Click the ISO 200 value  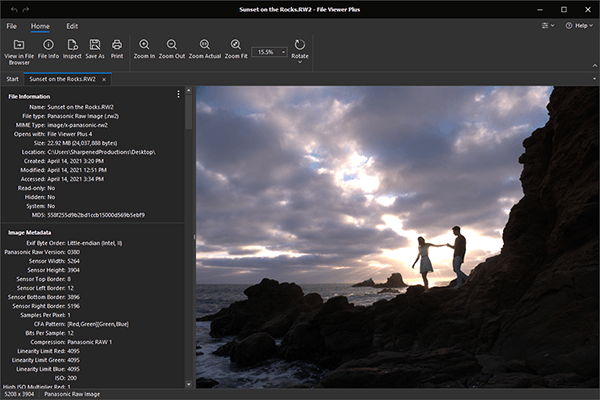(72, 378)
